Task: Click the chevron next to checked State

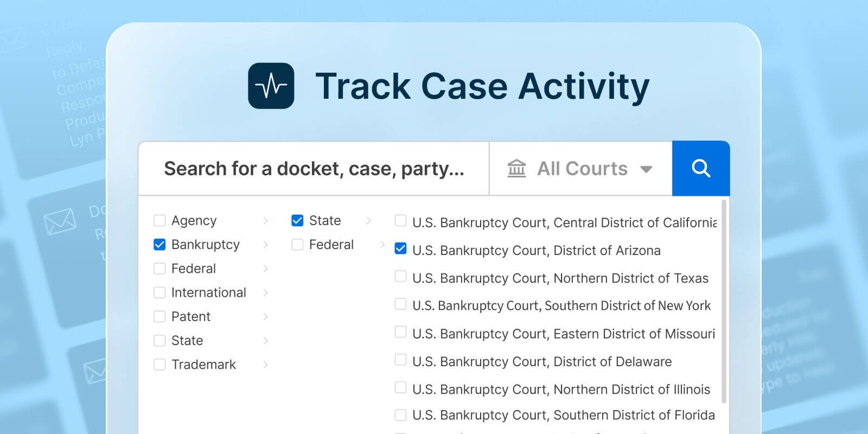Action: point(369,220)
